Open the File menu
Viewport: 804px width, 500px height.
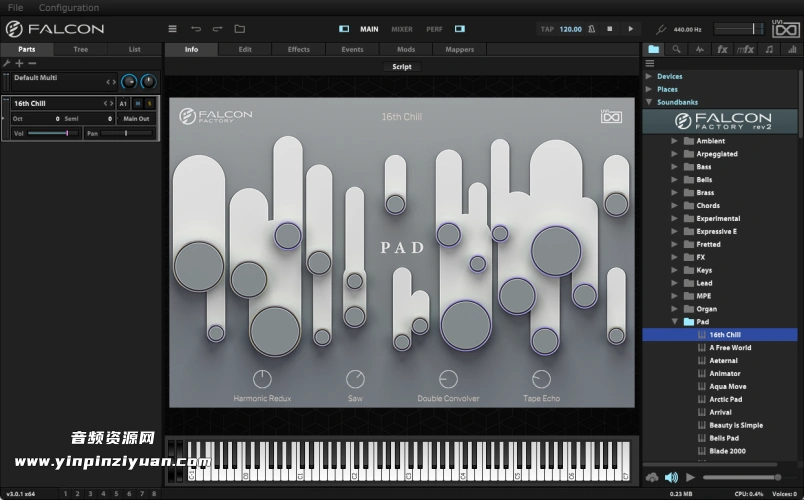[x=15, y=8]
